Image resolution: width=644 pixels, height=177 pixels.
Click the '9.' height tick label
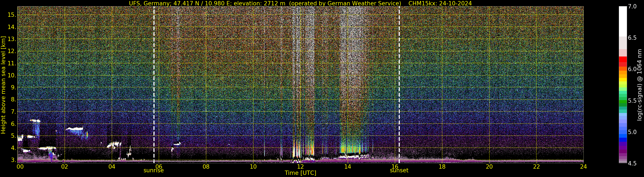13,87
